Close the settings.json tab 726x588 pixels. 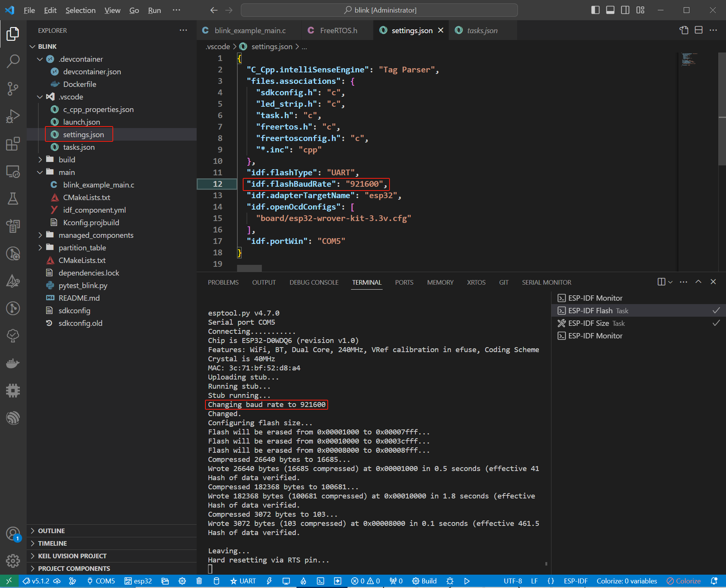coord(441,30)
